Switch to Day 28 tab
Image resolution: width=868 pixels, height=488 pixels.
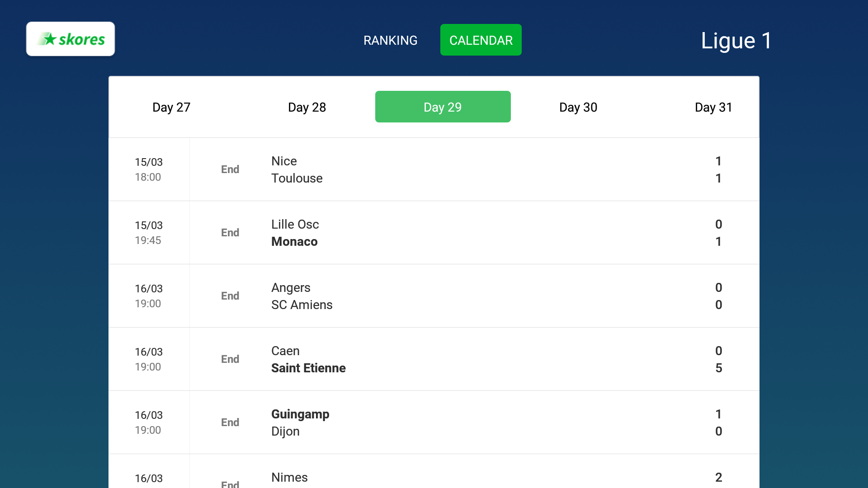(x=307, y=107)
